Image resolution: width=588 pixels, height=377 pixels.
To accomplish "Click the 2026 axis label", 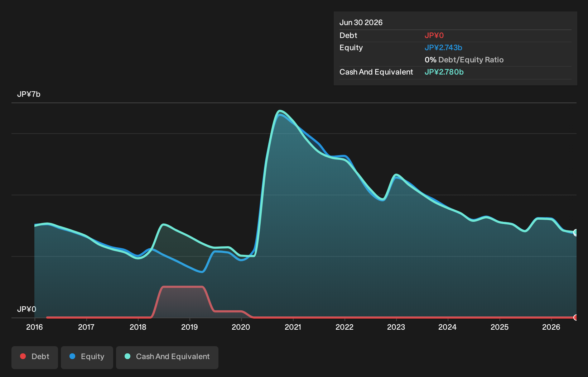I will click(x=551, y=327).
